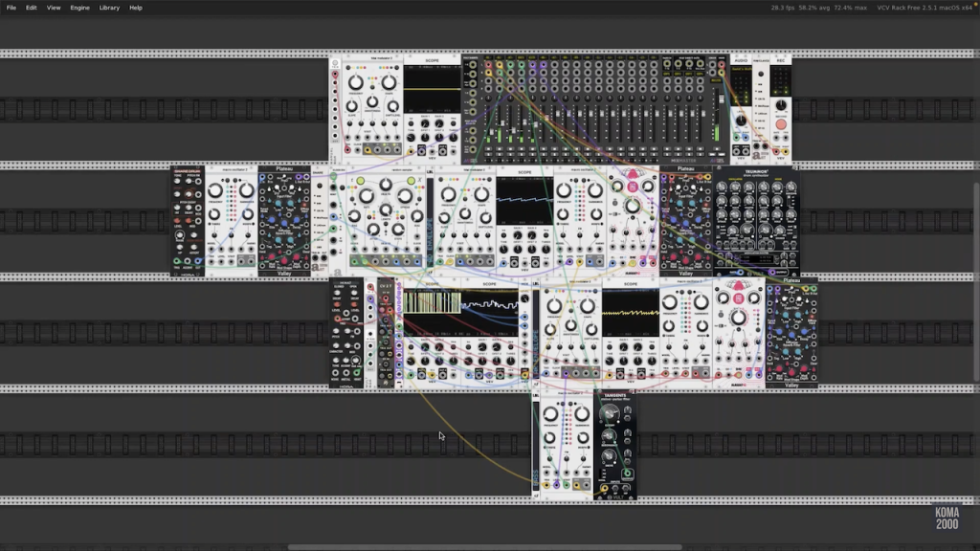Click large center knob on middle-row pink module
The height and width of the screenshot is (551, 980).
coord(633,207)
